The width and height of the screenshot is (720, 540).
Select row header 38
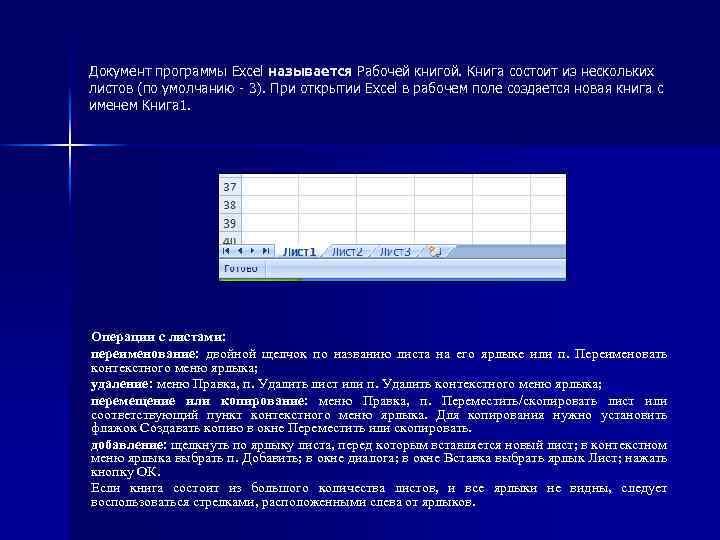point(230,205)
